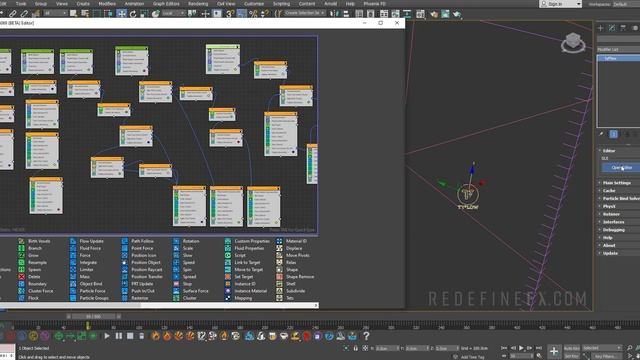Pick the Flow Update operator
The image size is (640, 360).
click(x=87, y=241)
